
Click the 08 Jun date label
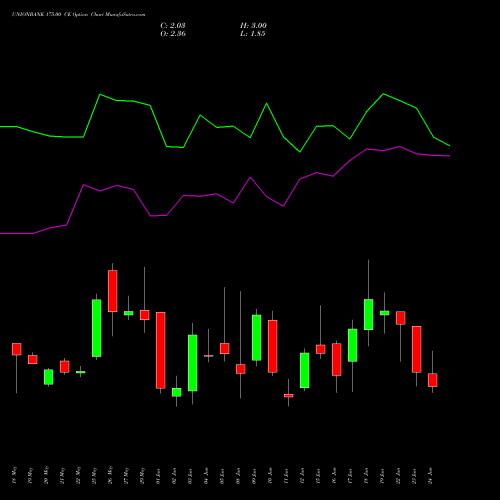click(x=238, y=476)
